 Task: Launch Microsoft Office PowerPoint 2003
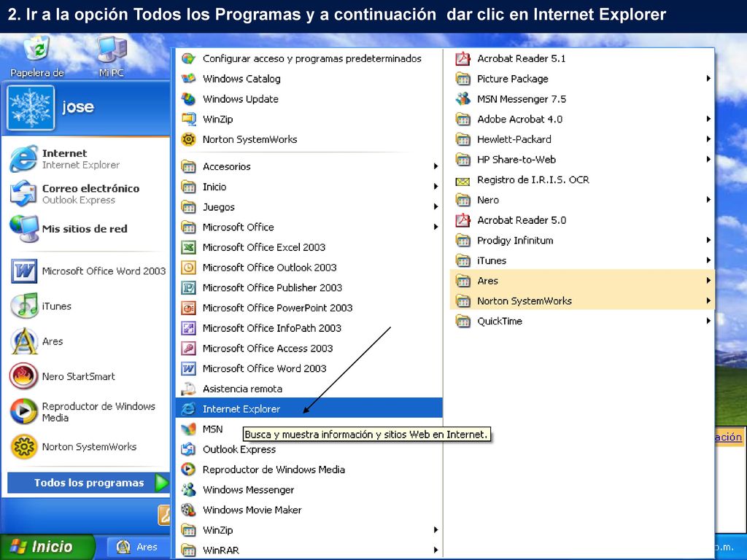(x=309, y=308)
